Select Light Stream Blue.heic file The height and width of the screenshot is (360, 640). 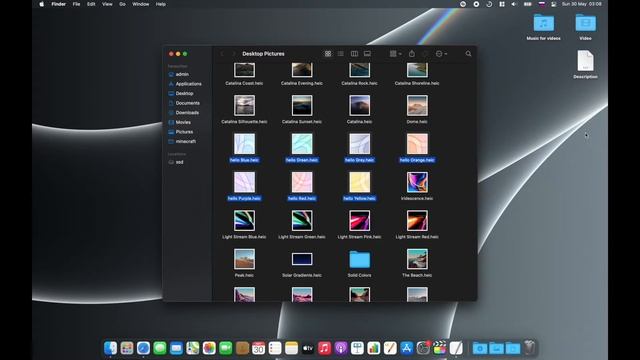244,221
